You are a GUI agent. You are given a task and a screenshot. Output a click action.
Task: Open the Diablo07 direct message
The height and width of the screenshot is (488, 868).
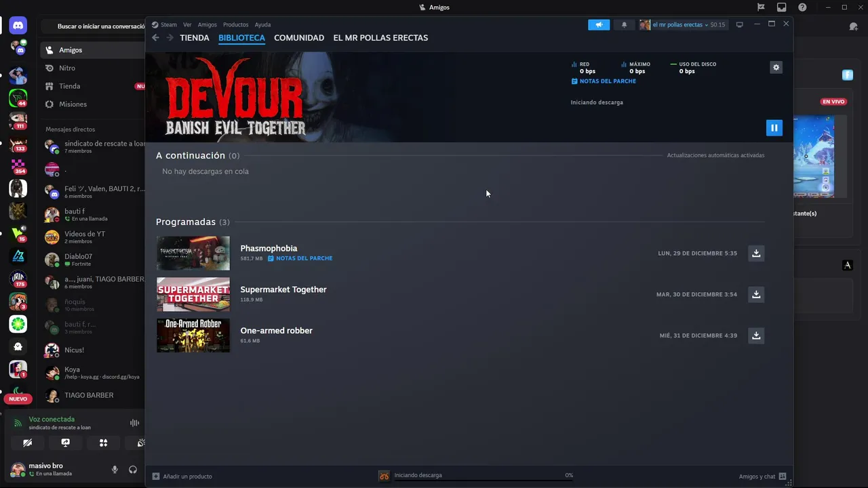(x=94, y=260)
